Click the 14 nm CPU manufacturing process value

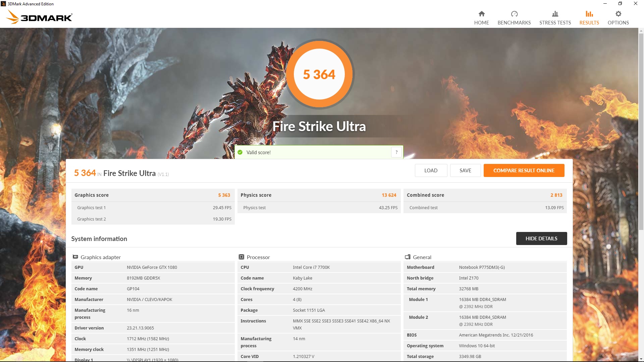coord(299,339)
